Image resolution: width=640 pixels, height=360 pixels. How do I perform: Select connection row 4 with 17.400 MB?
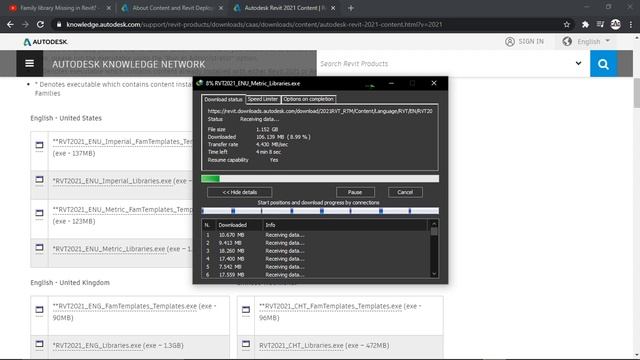point(314,259)
